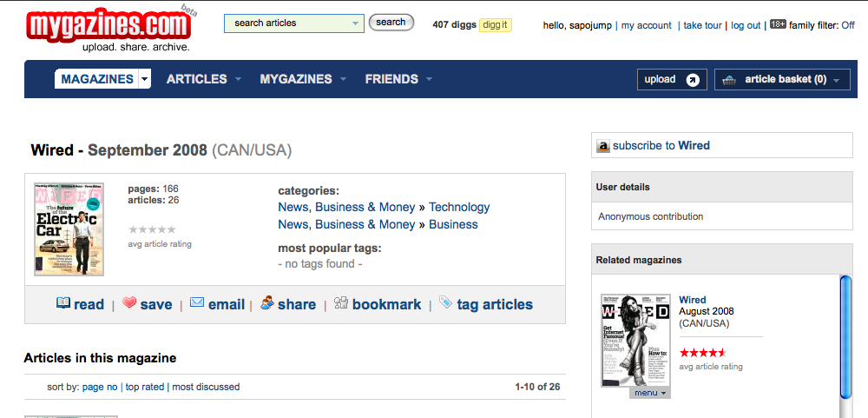
Task: Click the article basket (0) button
Action: [x=782, y=80]
